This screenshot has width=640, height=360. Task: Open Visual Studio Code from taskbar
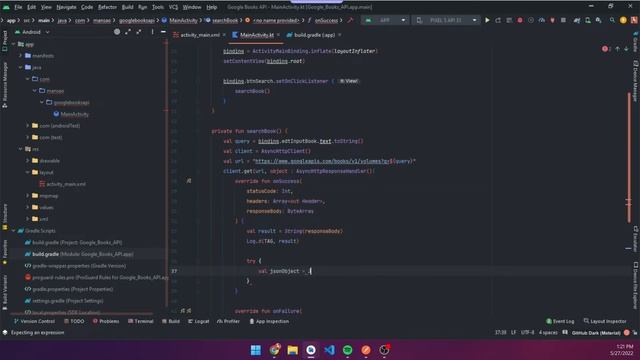point(329,350)
